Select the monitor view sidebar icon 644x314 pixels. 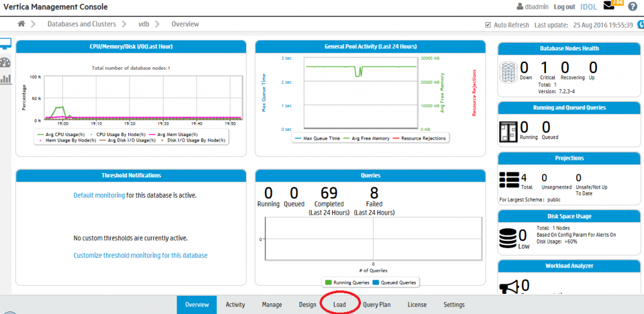5,44
